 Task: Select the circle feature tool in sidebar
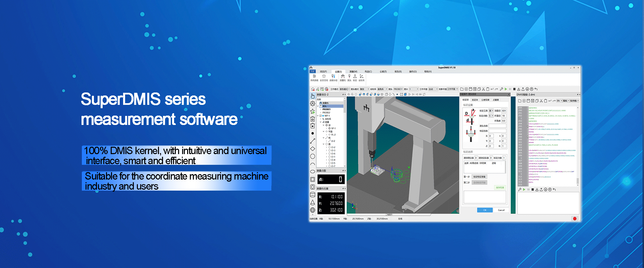[x=313, y=156]
